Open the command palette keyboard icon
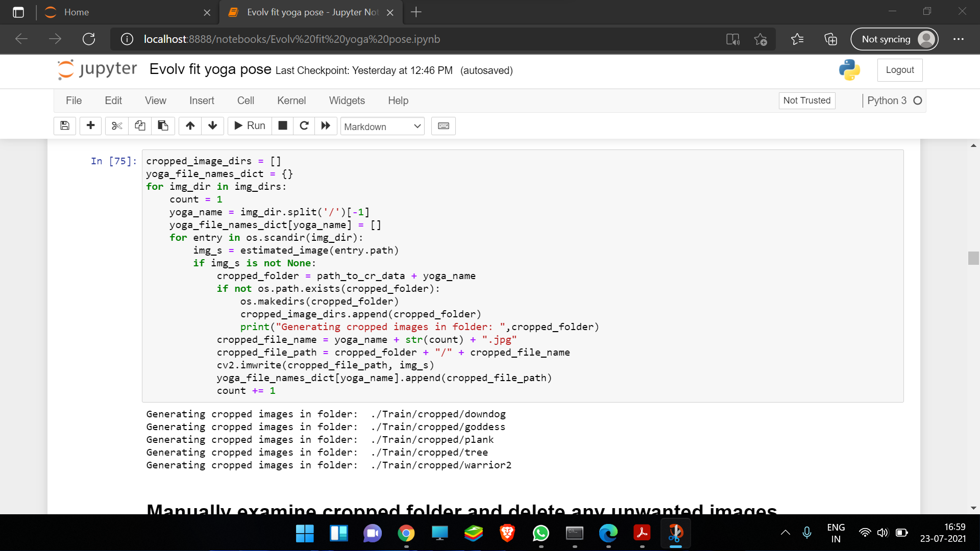980x551 pixels. pyautogui.click(x=443, y=126)
